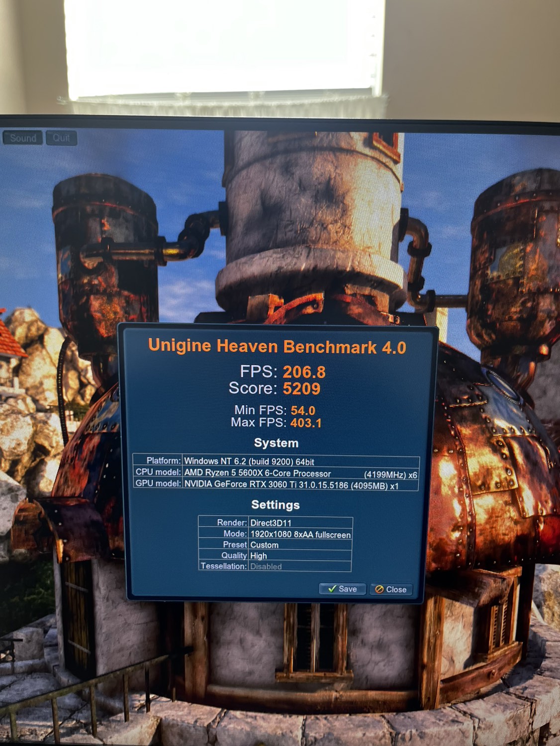Click the '(4199MHz) x6' CPU frequency text
The width and height of the screenshot is (560, 746).
pyautogui.click(x=390, y=475)
